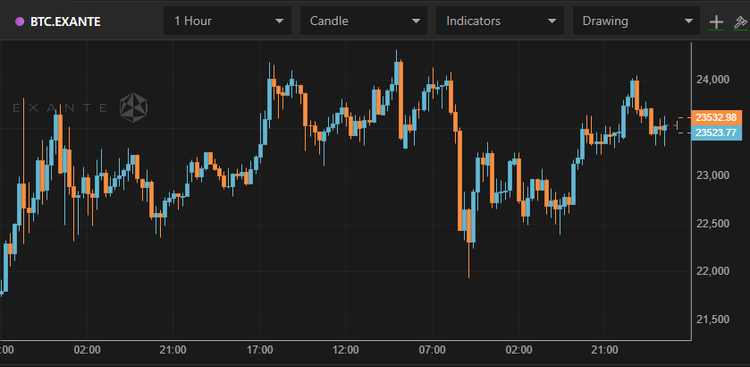This screenshot has width=750, height=367.
Task: Click the plus icon to add a chart
Action: click(x=716, y=22)
